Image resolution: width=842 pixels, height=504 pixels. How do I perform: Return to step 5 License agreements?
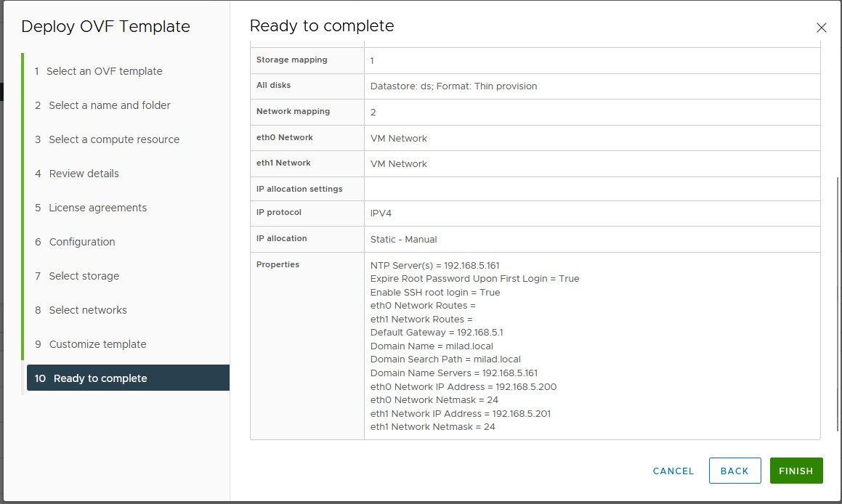coord(91,208)
